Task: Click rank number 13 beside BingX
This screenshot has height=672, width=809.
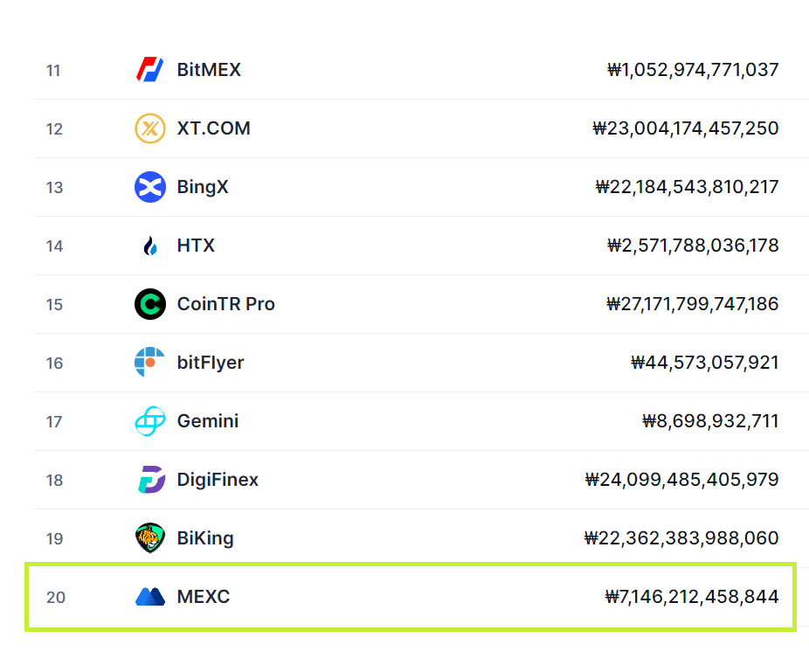Action: pyautogui.click(x=54, y=187)
